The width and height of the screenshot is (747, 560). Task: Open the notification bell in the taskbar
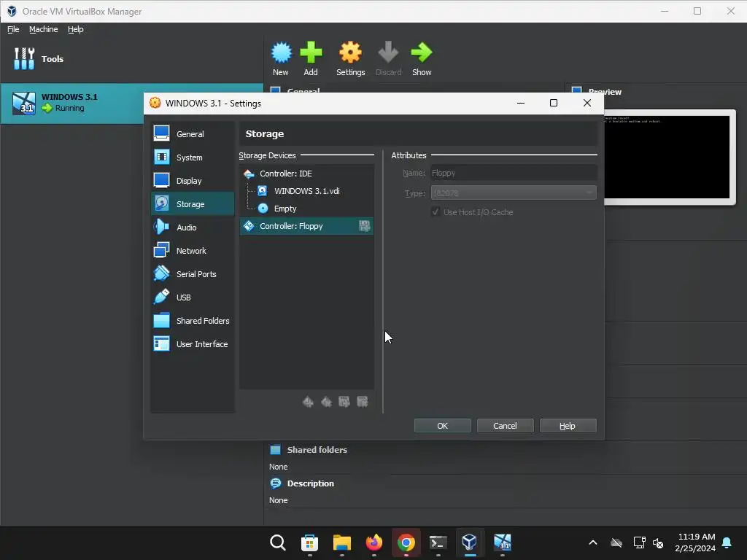727,542
